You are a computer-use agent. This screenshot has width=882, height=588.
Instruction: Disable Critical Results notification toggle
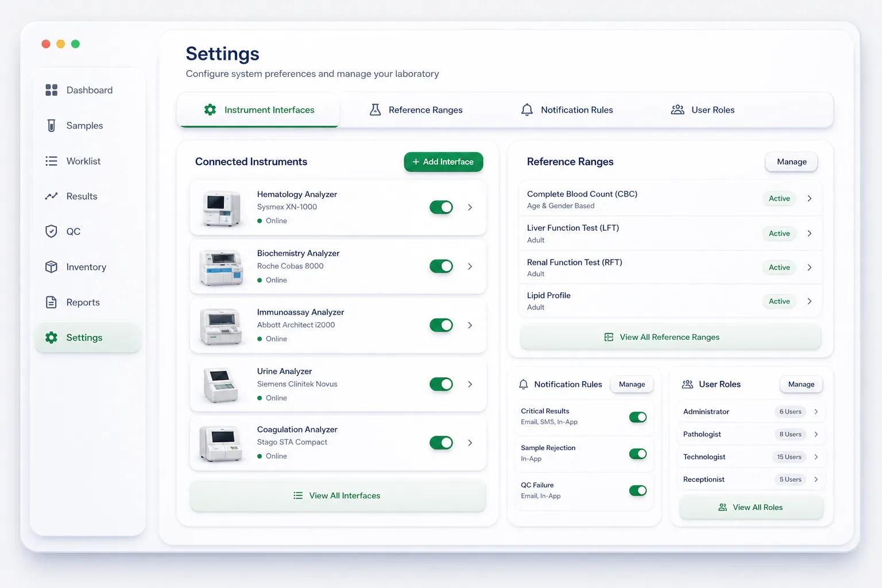638,417
